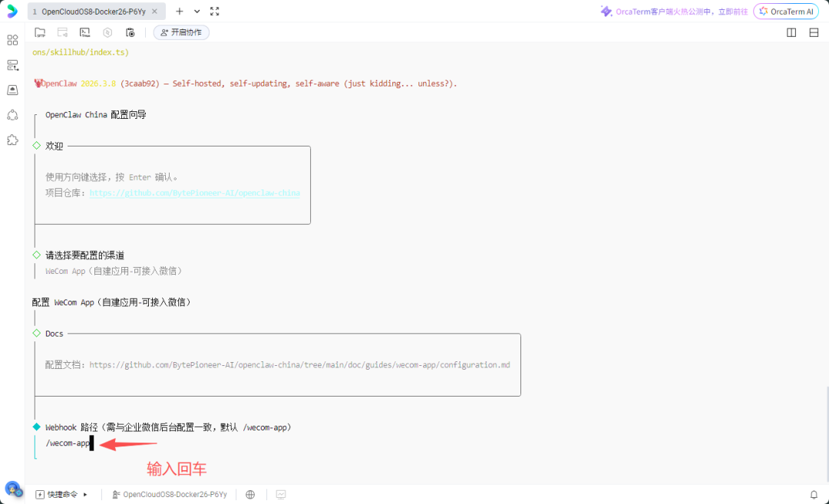Open the clipboard recording toolbar icon
Image resolution: width=829 pixels, height=504 pixels.
tap(130, 32)
